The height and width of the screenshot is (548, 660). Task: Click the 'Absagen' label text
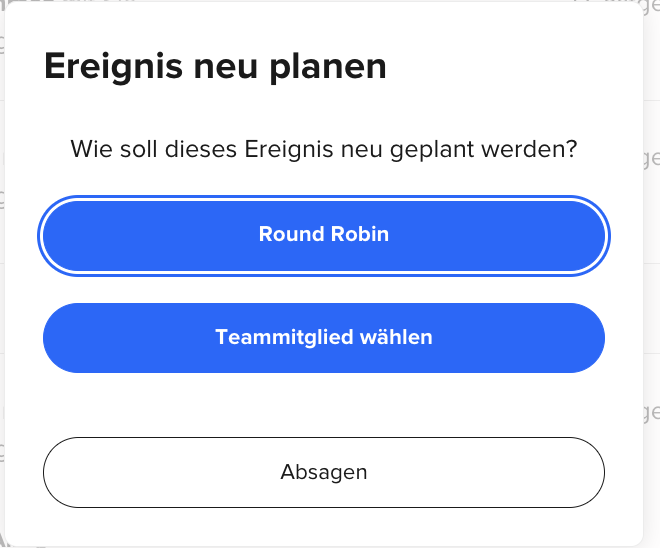[x=324, y=472]
